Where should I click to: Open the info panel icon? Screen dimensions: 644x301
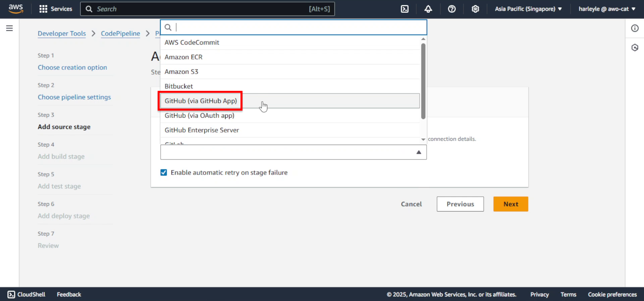coord(635,28)
